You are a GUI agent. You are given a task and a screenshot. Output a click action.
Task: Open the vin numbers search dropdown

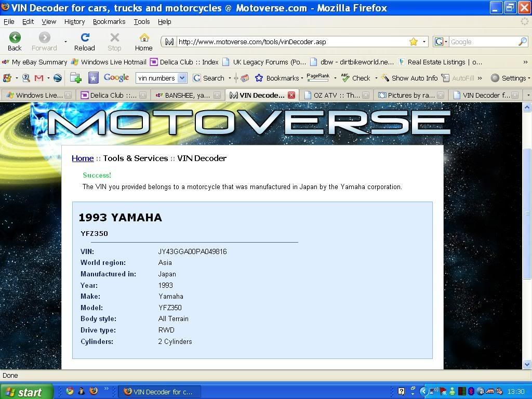point(182,78)
